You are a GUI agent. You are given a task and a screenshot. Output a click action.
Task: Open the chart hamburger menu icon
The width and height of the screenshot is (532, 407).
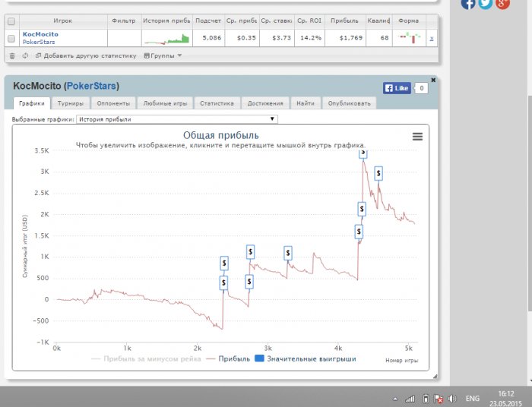[417, 137]
